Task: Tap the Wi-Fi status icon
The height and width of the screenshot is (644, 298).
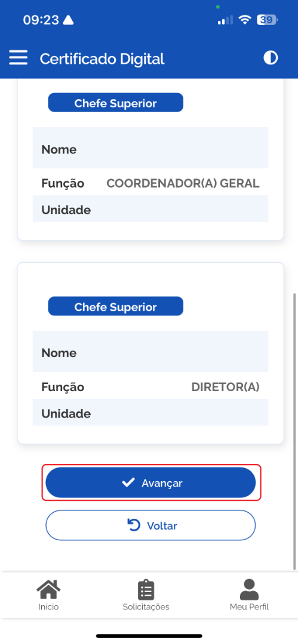Action: [x=245, y=20]
